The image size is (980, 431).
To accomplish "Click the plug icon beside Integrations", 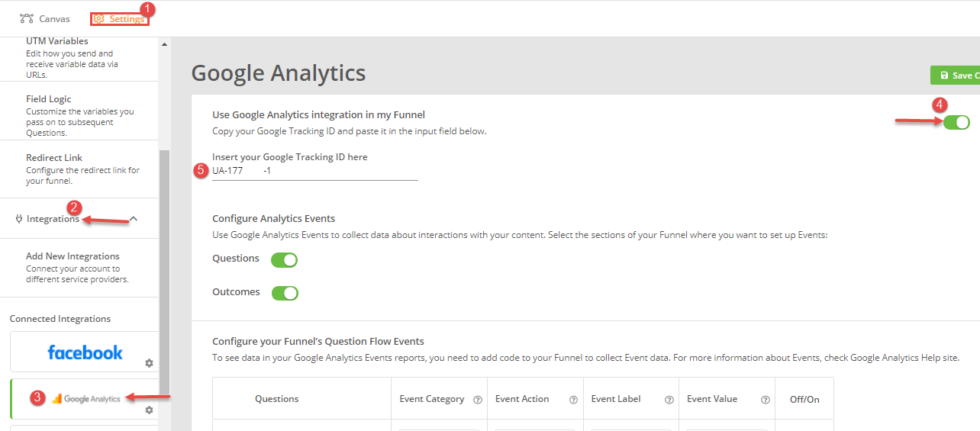I will 19,219.
